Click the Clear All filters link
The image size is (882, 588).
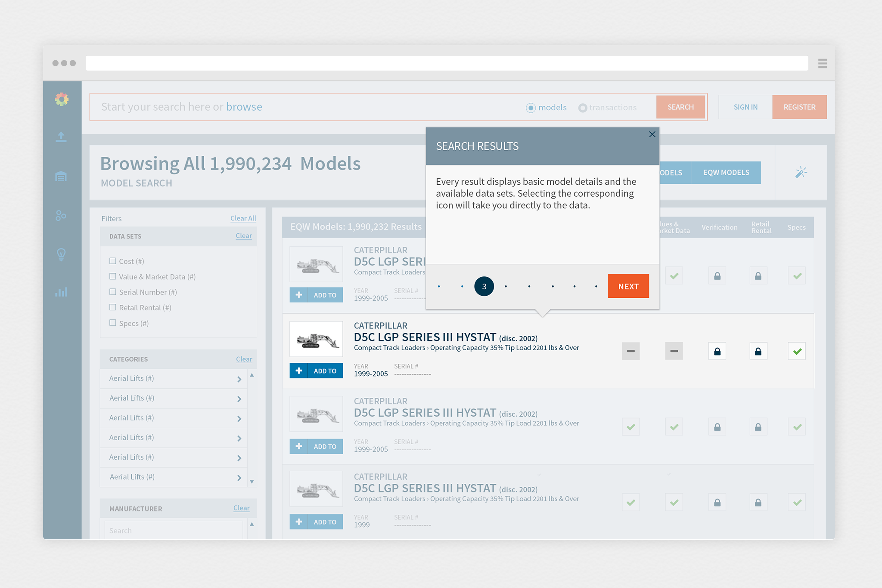(x=243, y=218)
